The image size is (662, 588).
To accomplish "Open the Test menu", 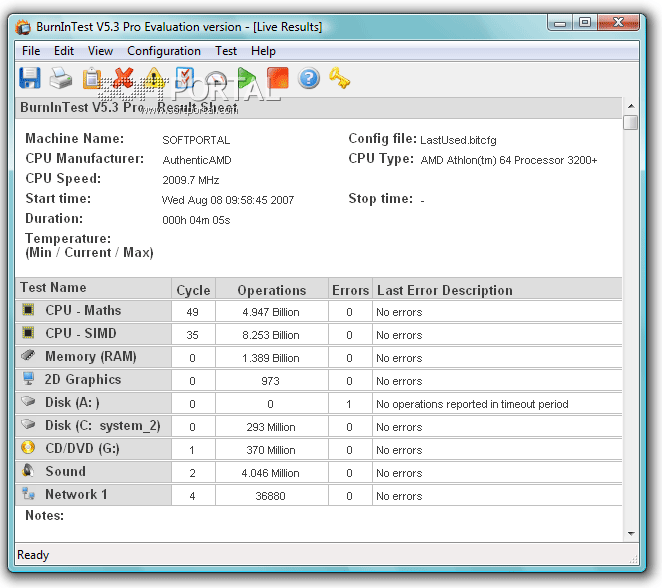I will click(x=226, y=51).
